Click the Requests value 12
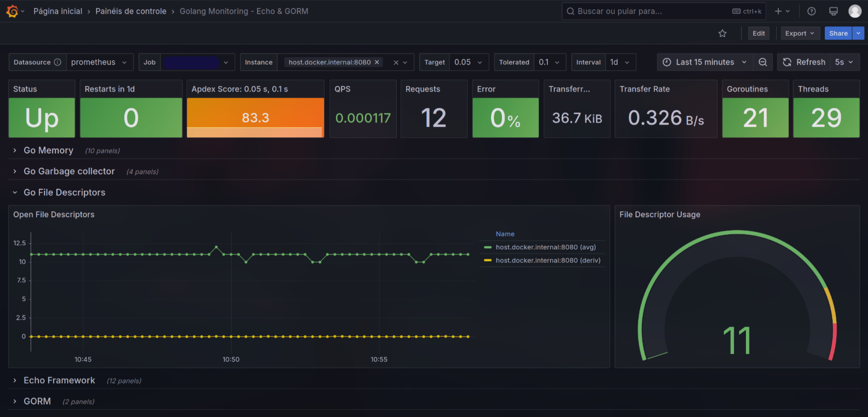868x417 pixels. pos(434,118)
